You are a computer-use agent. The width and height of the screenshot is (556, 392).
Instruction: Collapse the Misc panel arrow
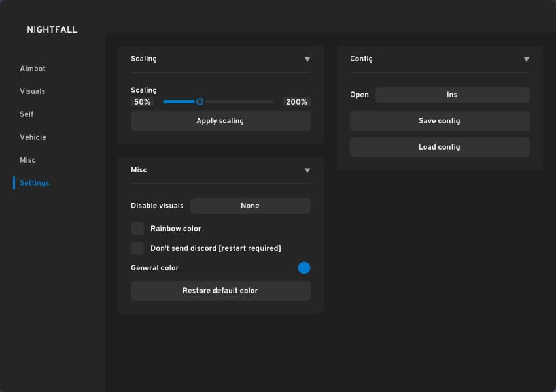click(x=307, y=171)
